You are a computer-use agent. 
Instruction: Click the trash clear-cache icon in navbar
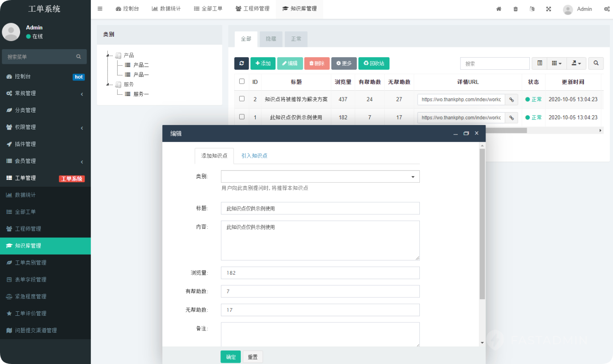[515, 8]
